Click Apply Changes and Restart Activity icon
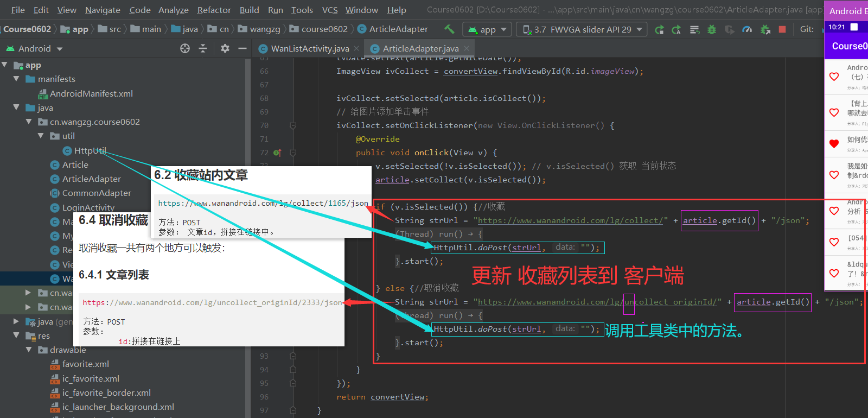 point(659,29)
